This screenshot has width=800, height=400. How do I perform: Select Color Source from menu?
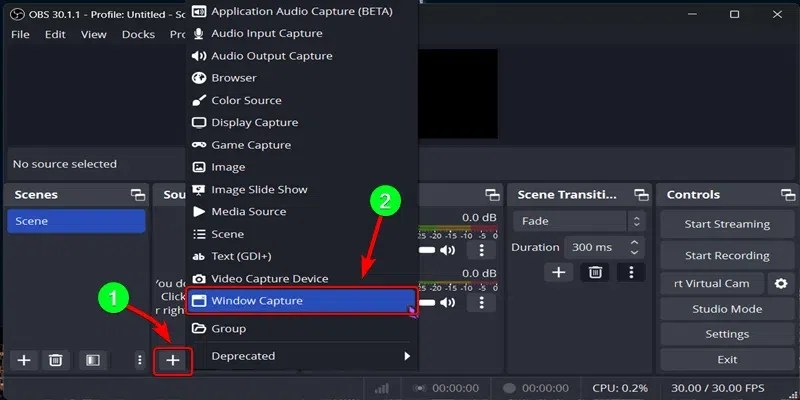tap(302, 101)
